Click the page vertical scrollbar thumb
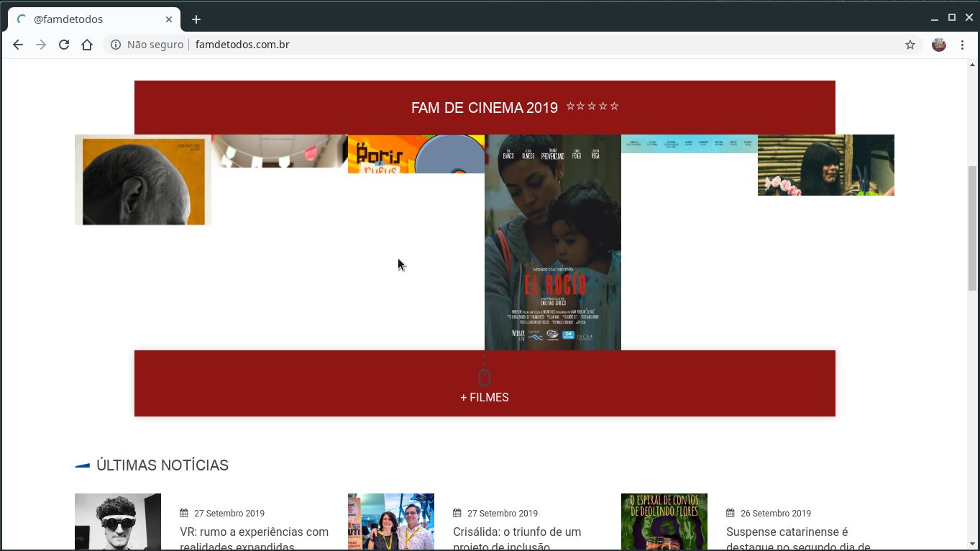 974,228
